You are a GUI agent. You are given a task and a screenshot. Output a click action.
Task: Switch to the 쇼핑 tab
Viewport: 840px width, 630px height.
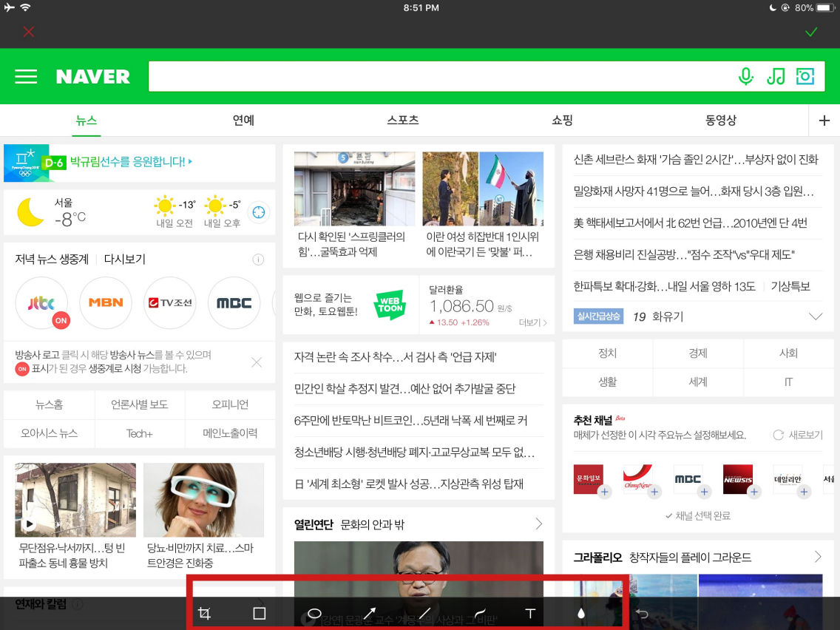pyautogui.click(x=563, y=121)
